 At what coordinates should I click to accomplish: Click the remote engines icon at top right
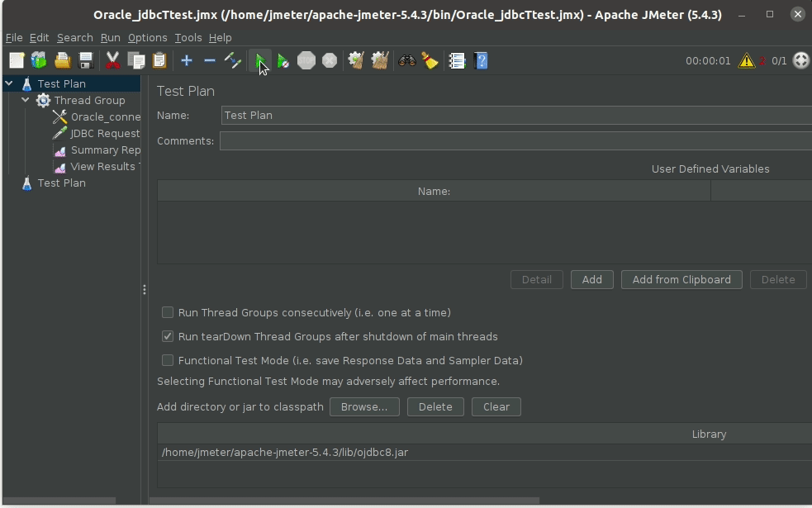(800, 60)
